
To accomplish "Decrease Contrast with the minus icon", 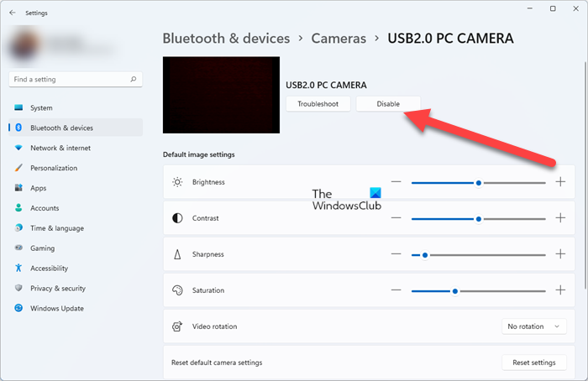I will click(x=396, y=218).
